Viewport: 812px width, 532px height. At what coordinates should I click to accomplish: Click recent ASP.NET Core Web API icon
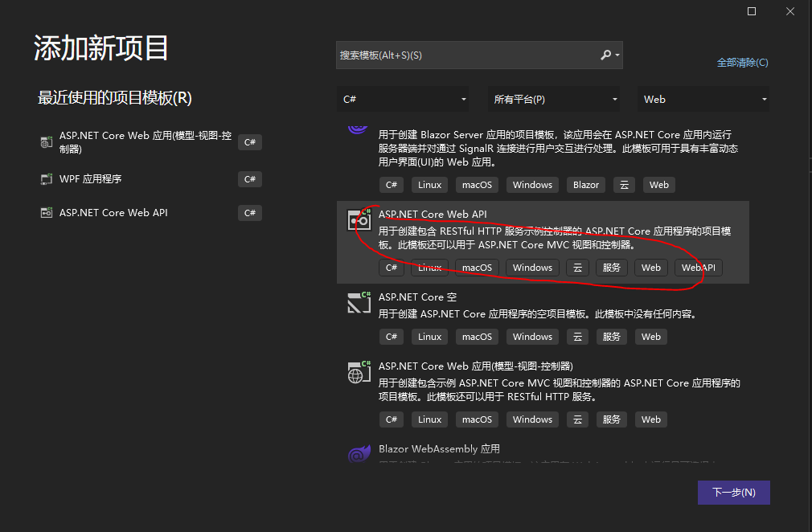[47, 213]
